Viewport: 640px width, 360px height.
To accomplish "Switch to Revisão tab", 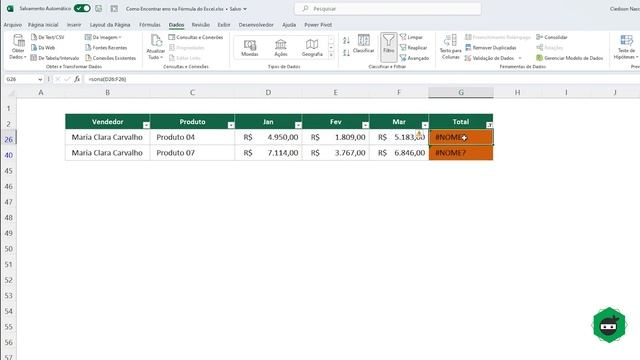I will coord(200,25).
